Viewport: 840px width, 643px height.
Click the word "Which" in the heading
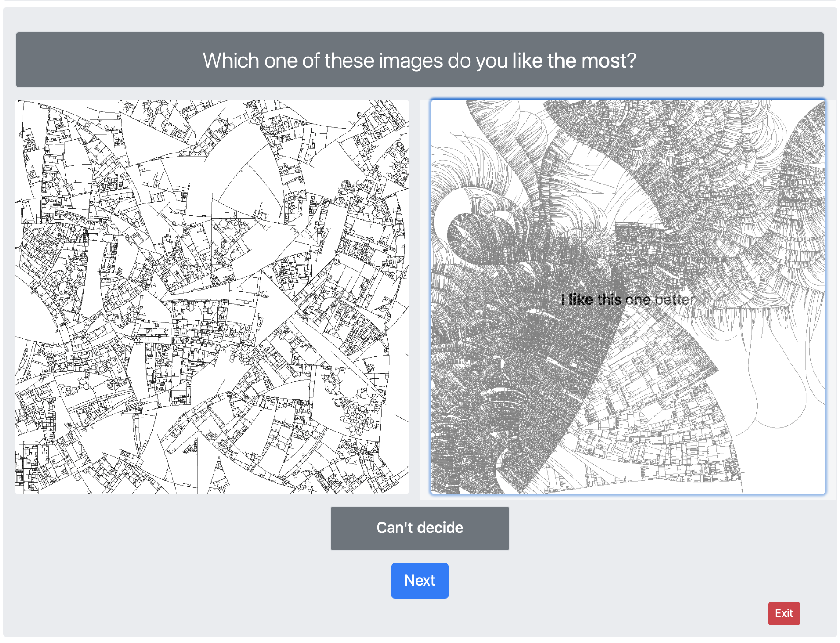click(230, 61)
